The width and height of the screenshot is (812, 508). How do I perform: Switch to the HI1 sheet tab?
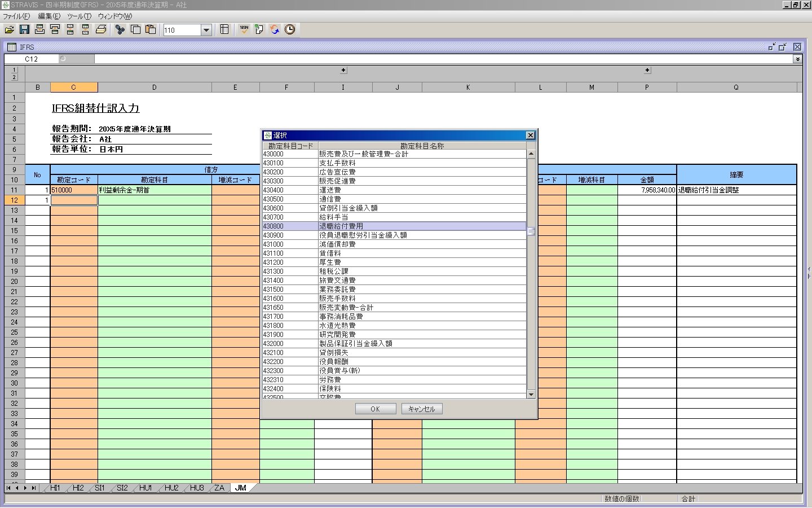pyautogui.click(x=55, y=488)
